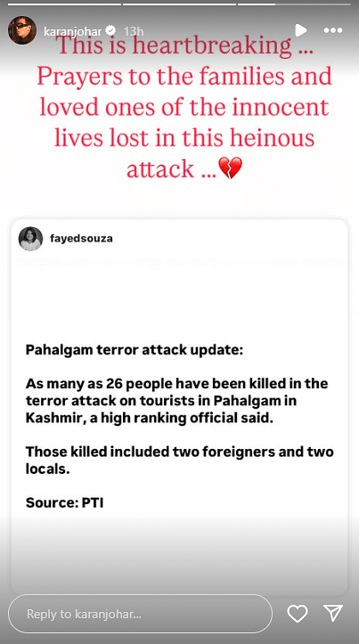Open the shared Pahalgam terror attack post
This screenshot has width=359, height=644.
point(180,407)
